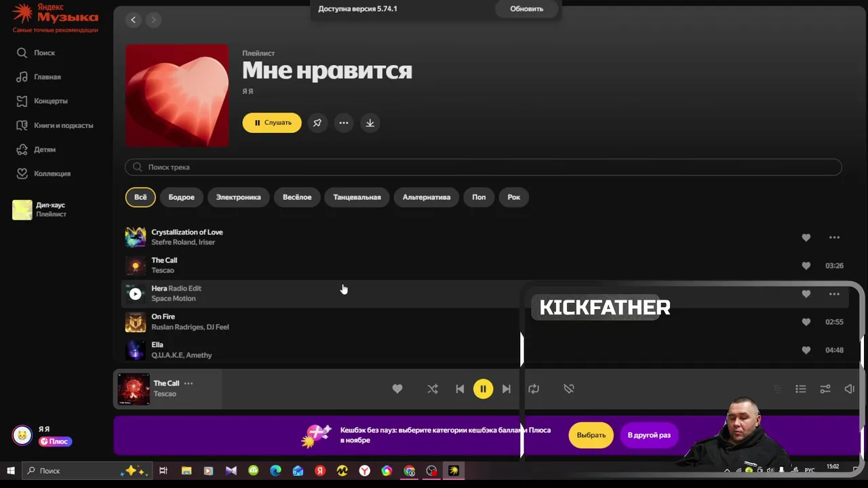Image resolution: width=868 pixels, height=488 pixels.
Task: Navigate back with the left arrow
Action: point(133,20)
